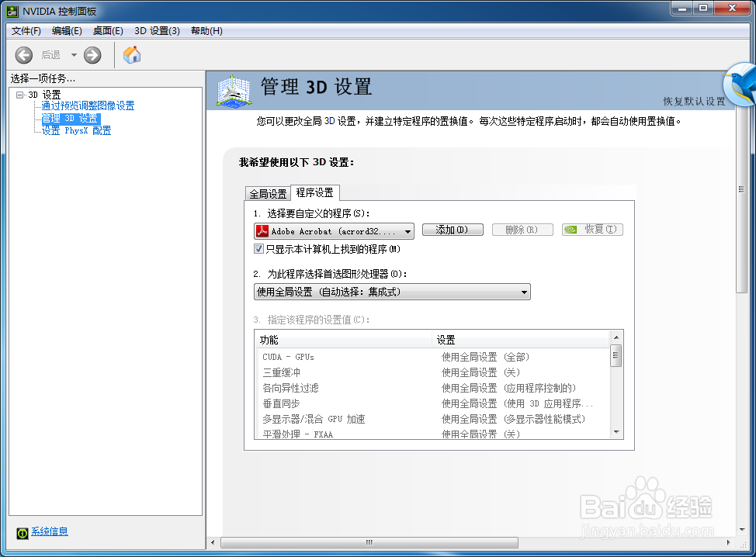
Task: Collapse the 3D 设置 tree node
Action: 21,94
